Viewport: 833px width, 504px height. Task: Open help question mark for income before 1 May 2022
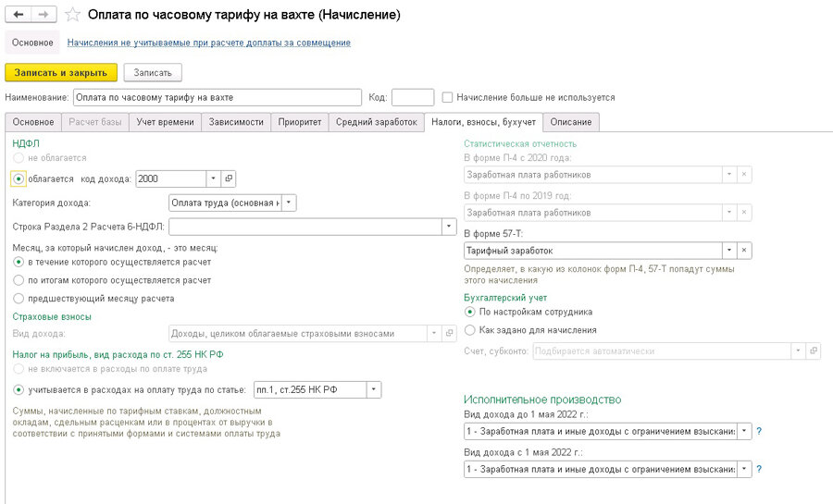[759, 431]
